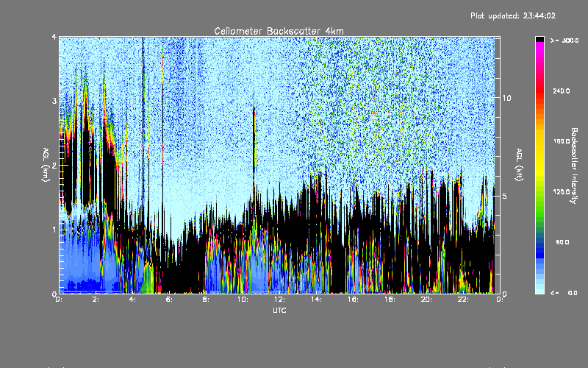Click the '4:' tick on the UTC axis
The width and height of the screenshot is (588, 368).
point(133,300)
